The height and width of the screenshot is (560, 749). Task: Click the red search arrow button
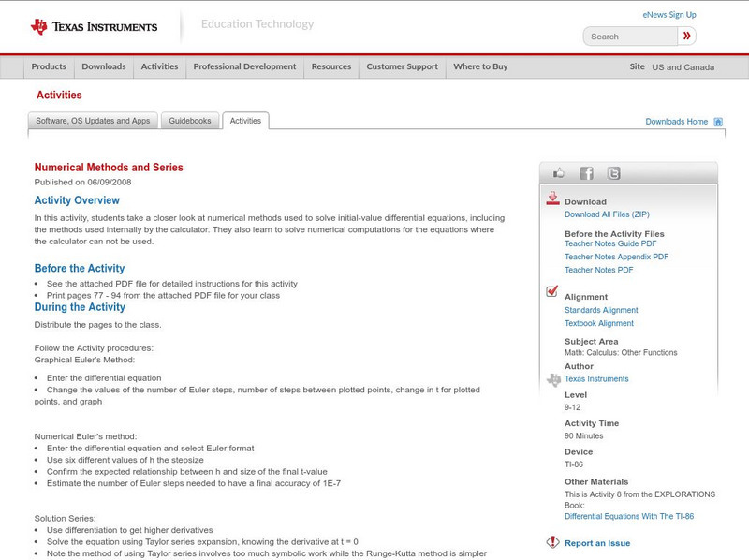pyautogui.click(x=685, y=35)
